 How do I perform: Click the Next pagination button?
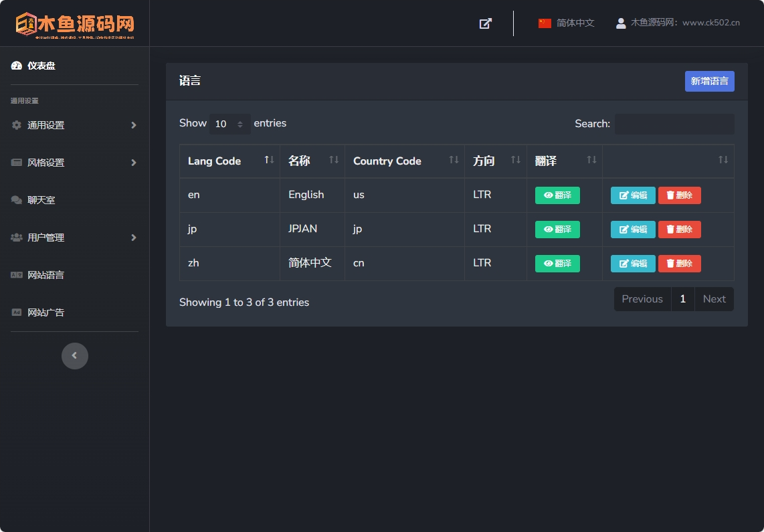click(x=714, y=299)
